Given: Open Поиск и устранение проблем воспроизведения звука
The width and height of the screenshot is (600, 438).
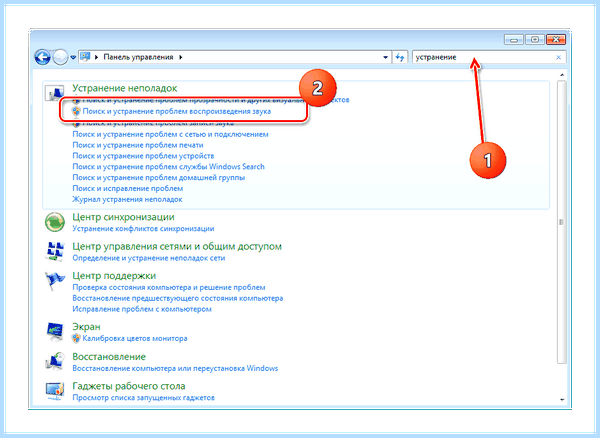Looking at the screenshot, I should click(177, 111).
